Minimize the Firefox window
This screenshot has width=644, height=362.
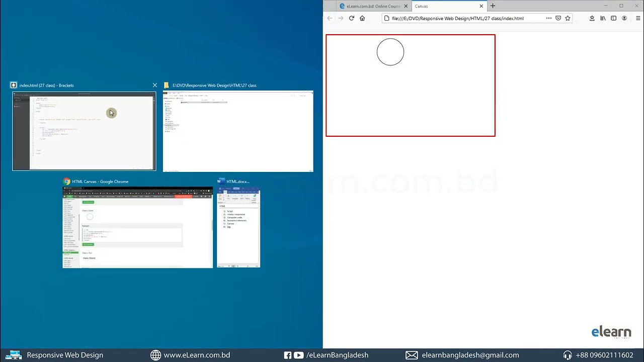(x=606, y=6)
